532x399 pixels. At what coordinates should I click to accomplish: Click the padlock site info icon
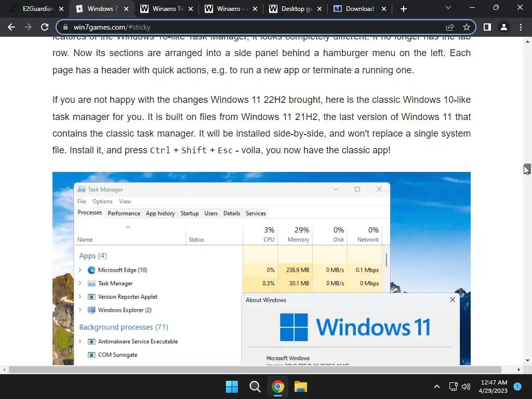65,27
